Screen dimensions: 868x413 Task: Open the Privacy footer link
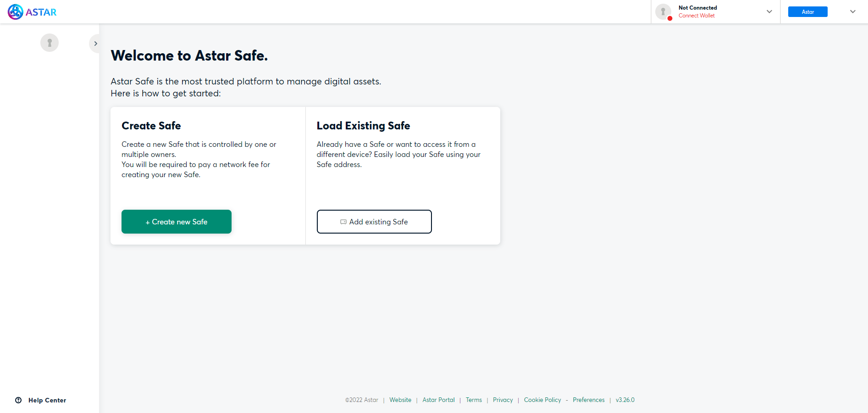(503, 400)
